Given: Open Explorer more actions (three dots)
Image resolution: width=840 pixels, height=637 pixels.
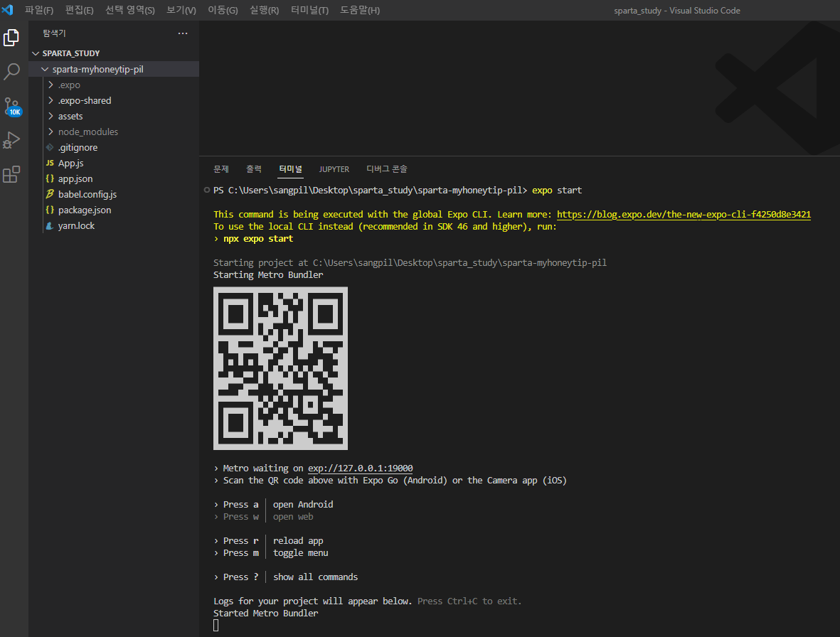Looking at the screenshot, I should point(183,33).
